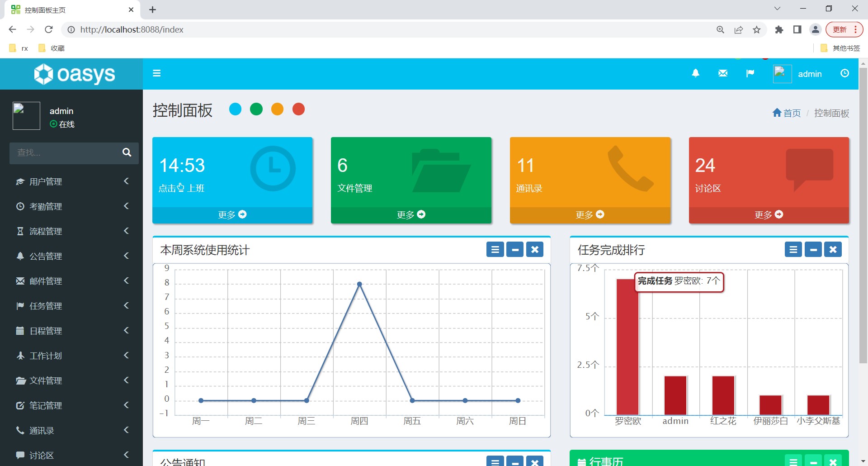Click 更多 on the clock-in card
The width and height of the screenshot is (868, 466).
point(232,215)
